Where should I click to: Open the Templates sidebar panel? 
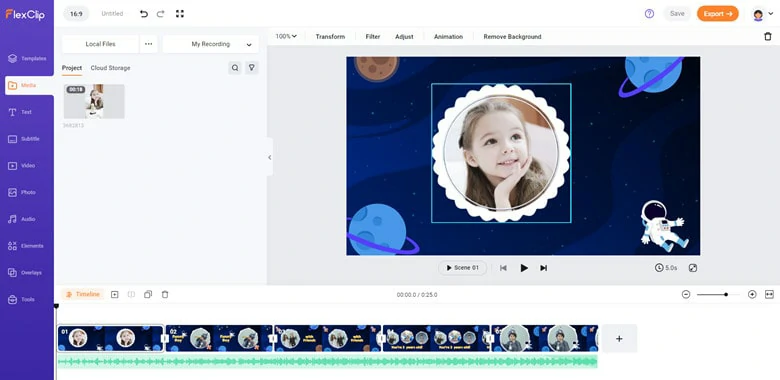27,59
